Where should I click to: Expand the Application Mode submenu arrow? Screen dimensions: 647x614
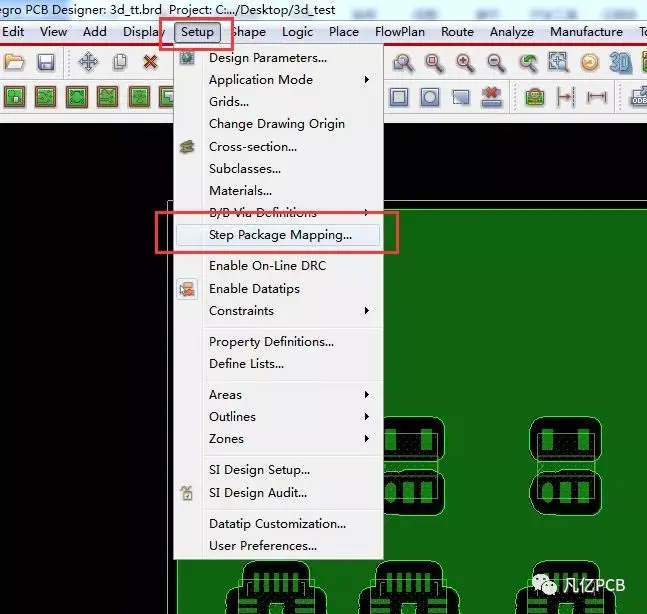[366, 80]
